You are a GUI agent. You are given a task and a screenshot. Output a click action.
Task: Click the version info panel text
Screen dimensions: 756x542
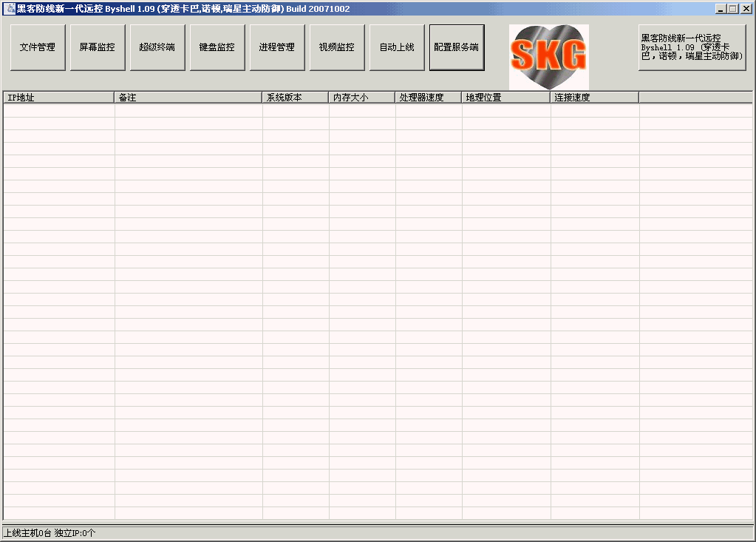(690, 47)
